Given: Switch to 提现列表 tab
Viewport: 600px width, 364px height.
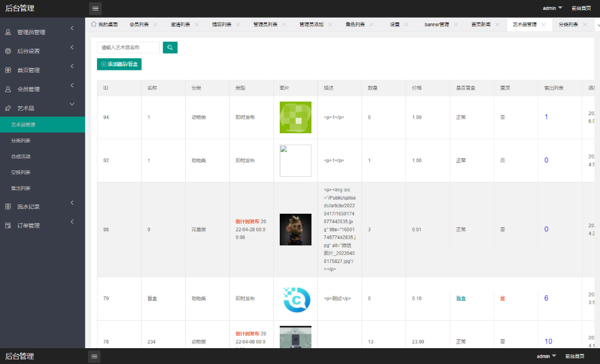Looking at the screenshot, I should [222, 25].
